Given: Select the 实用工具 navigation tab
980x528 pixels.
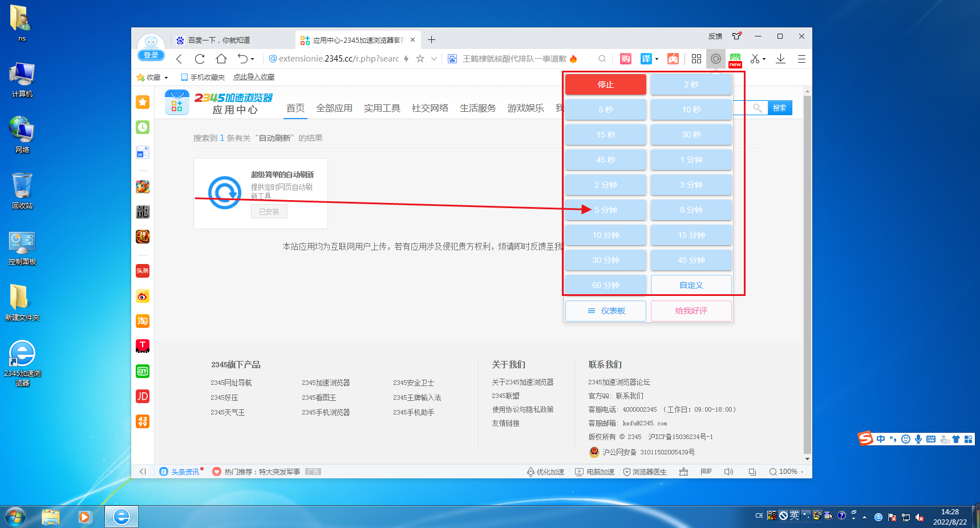Looking at the screenshot, I should coord(382,108).
